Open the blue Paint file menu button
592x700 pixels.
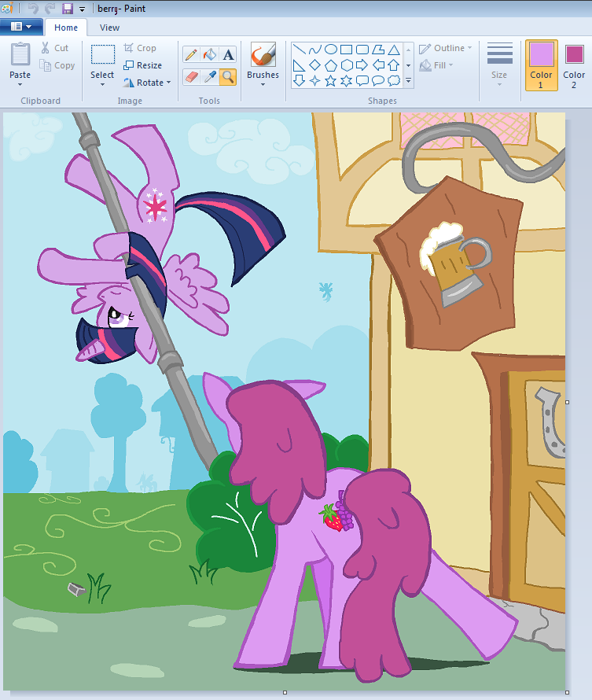point(21,27)
